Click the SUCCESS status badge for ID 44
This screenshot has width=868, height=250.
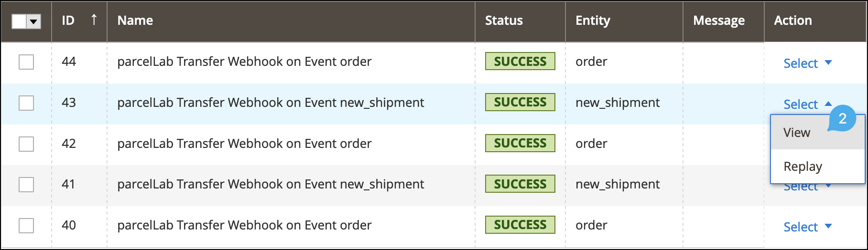(520, 62)
